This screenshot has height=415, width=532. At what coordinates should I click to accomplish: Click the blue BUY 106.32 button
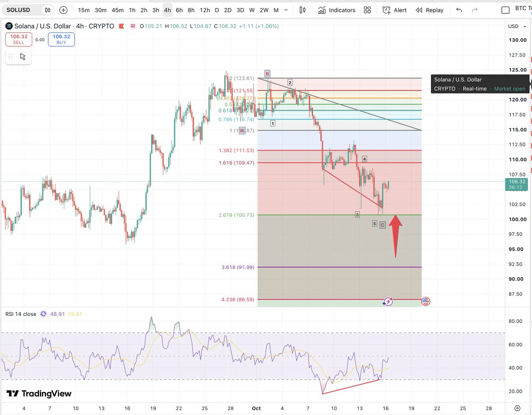pos(61,40)
